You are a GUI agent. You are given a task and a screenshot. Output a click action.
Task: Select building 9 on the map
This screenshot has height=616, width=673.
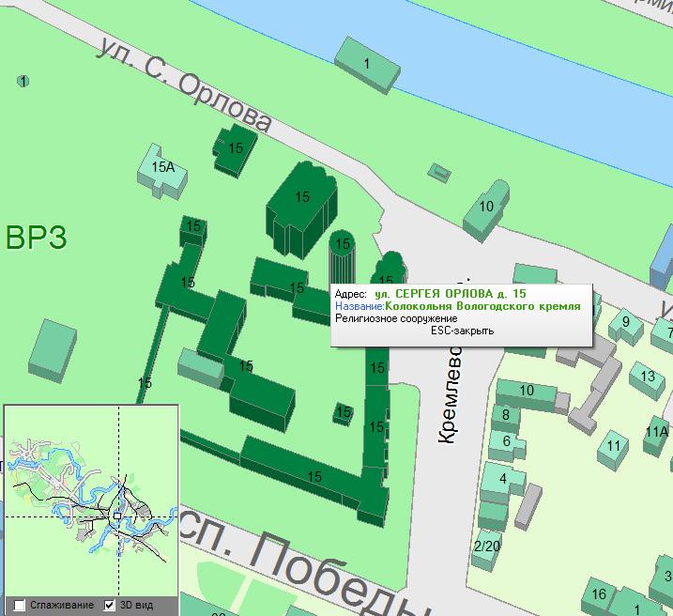(623, 325)
